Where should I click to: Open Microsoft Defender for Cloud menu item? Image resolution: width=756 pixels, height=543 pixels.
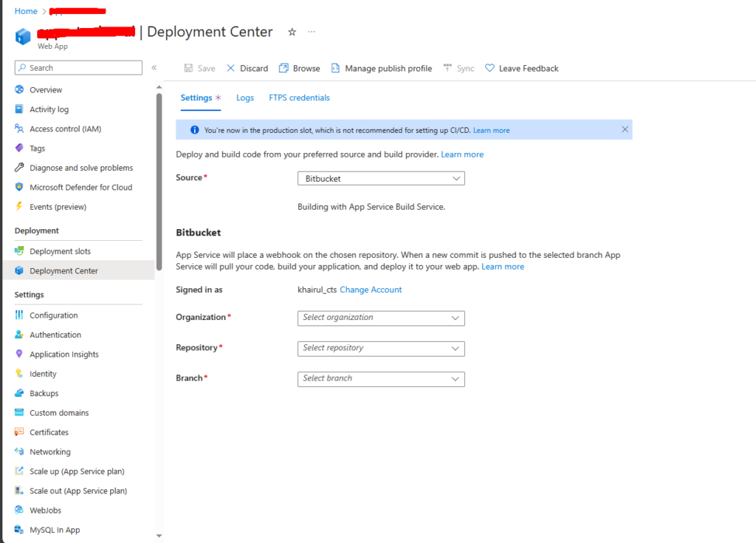coord(80,188)
